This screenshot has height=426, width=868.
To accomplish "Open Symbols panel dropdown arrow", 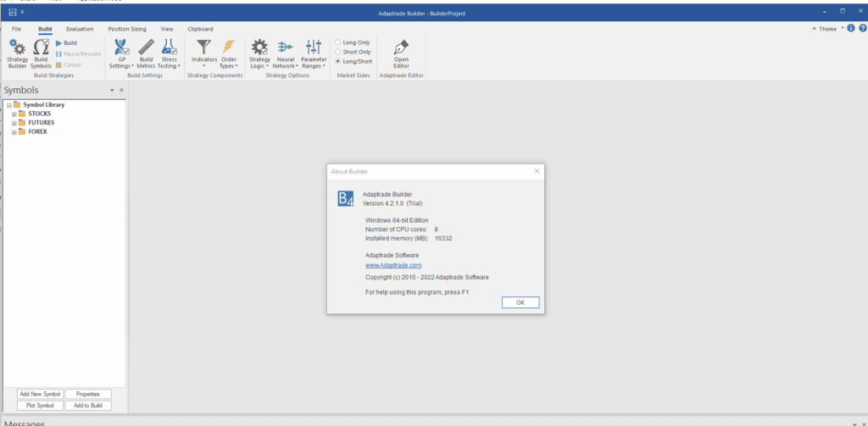I will [113, 90].
